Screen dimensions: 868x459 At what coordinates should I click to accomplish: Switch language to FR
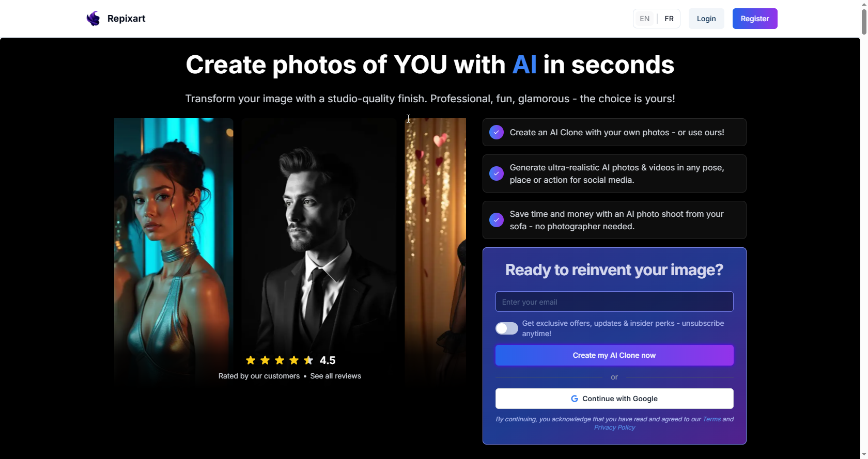[669, 19]
